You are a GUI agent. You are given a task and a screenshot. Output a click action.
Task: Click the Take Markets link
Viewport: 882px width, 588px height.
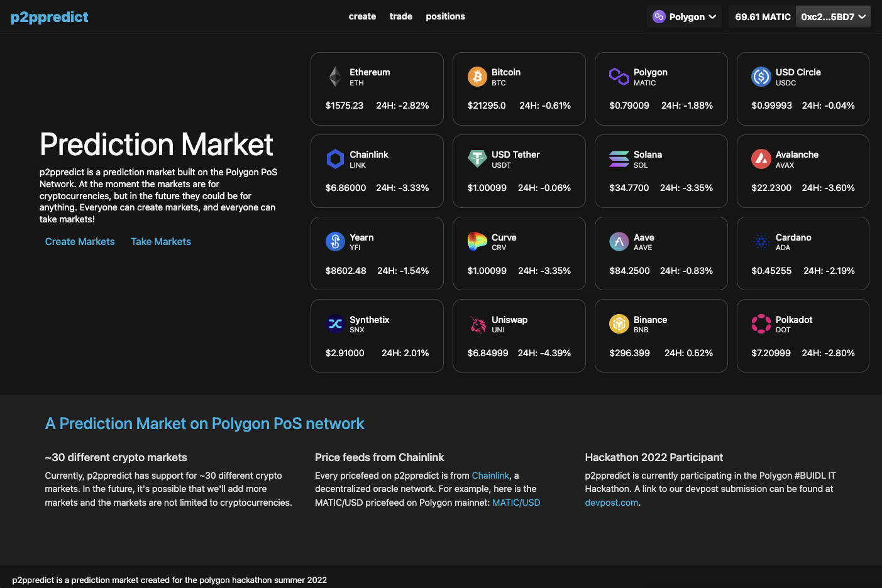161,242
